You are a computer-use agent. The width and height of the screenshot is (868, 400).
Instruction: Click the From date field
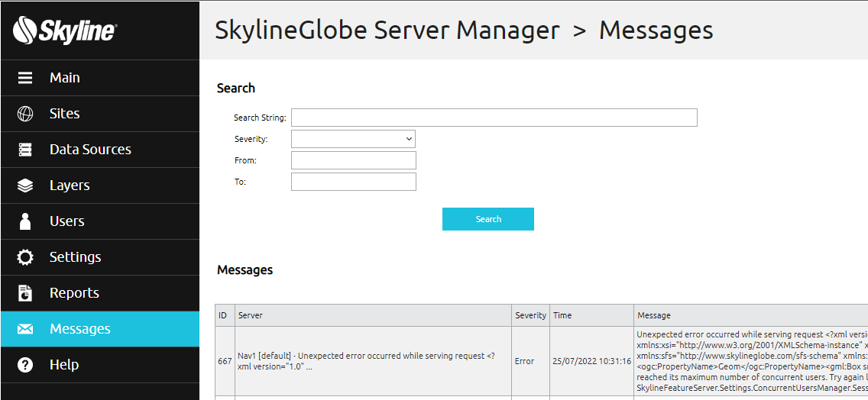[x=354, y=160]
